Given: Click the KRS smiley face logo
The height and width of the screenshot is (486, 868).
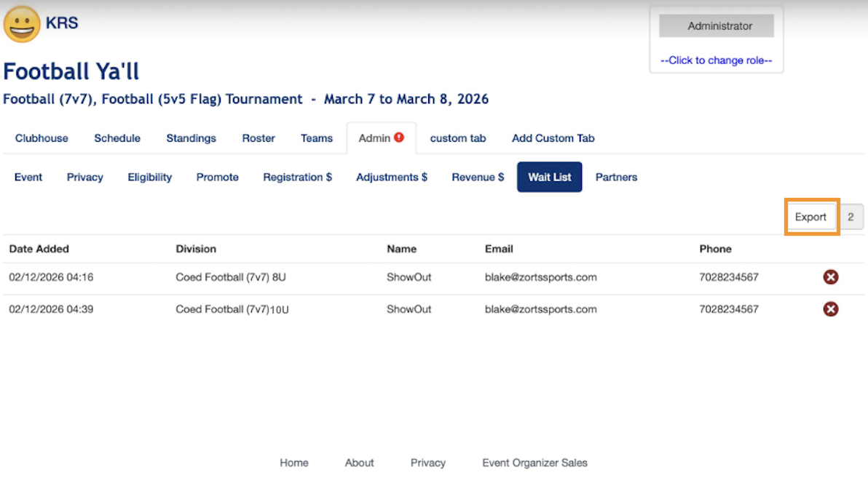Looking at the screenshot, I should pyautogui.click(x=22, y=24).
